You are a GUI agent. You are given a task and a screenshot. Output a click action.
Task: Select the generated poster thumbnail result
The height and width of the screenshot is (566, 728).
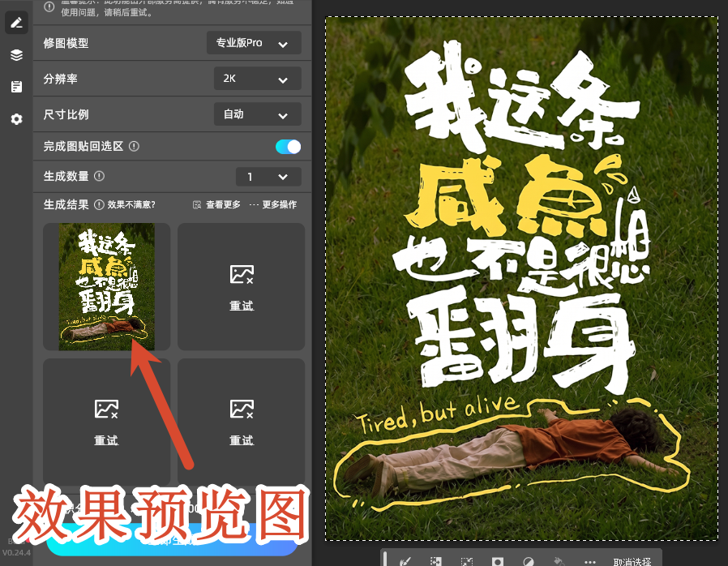pos(106,286)
